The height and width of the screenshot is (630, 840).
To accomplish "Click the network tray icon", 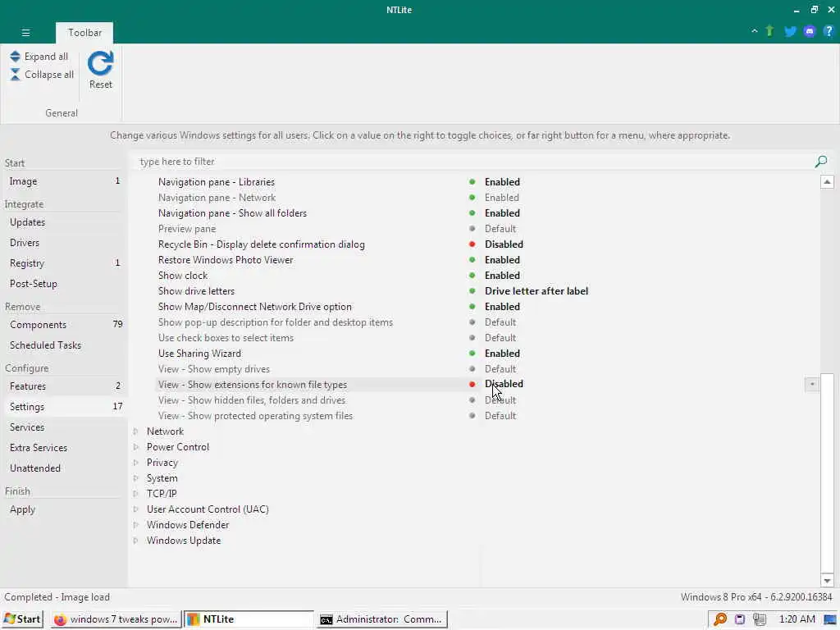I will [x=759, y=619].
